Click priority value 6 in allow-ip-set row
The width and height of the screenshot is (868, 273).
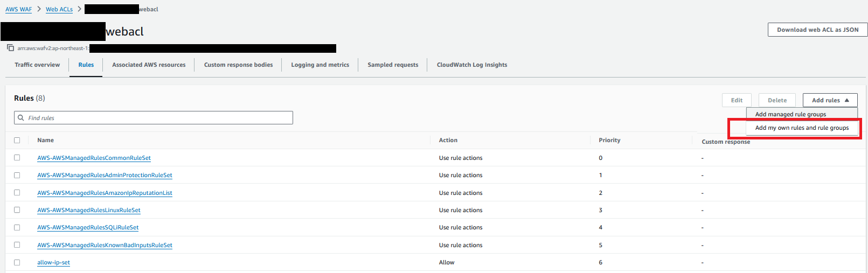(x=600, y=262)
